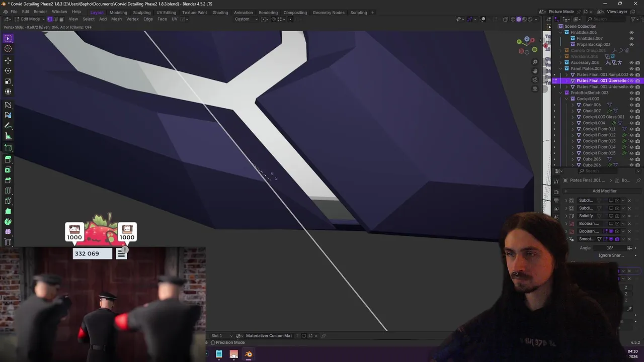Screen dimensions: 644x362
Task: Switch to the UV Editing workspace tab
Action: pyautogui.click(x=166, y=13)
